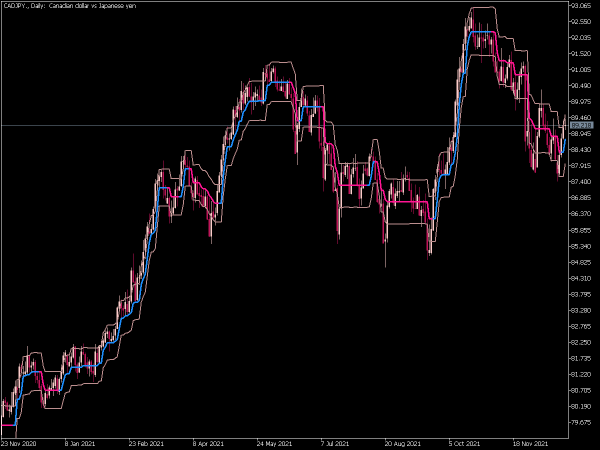Select the 84.310 price axis label
The height and width of the screenshot is (450, 600).
(x=581, y=278)
